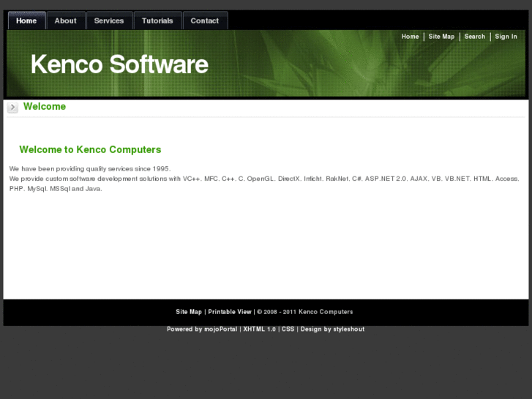Go to the Tutorials tab

coord(157,20)
